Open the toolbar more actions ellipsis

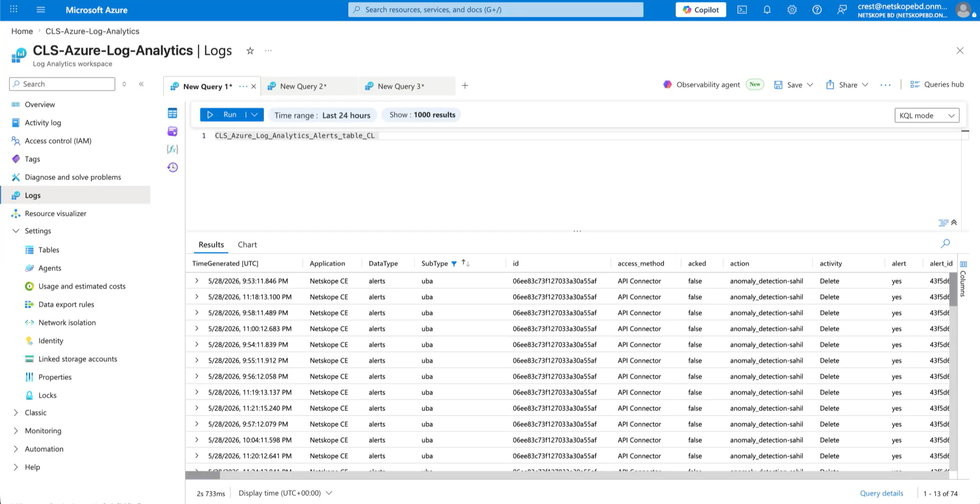[x=886, y=85]
